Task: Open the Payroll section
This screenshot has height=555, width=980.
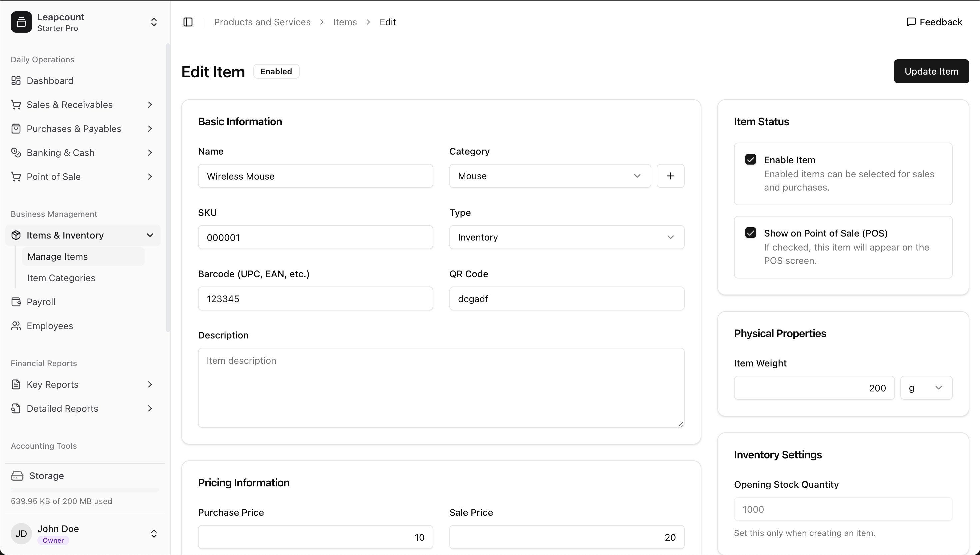Action: point(83,302)
